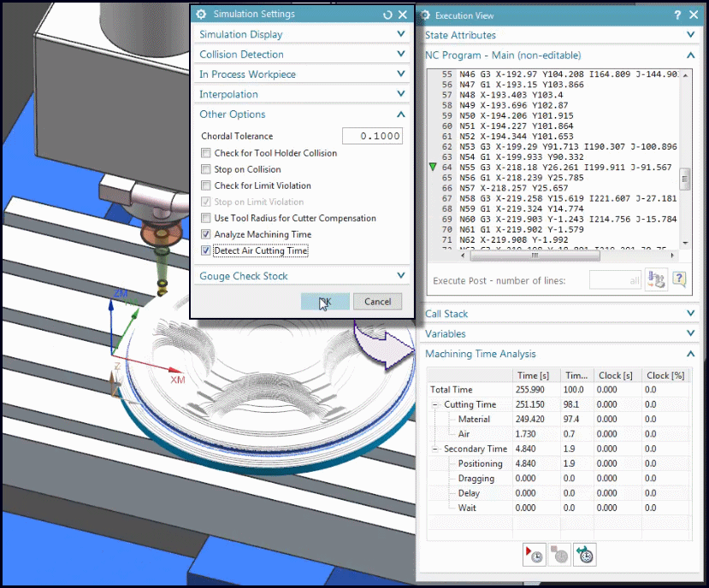
Task: Click the Cancel button
Action: click(377, 301)
